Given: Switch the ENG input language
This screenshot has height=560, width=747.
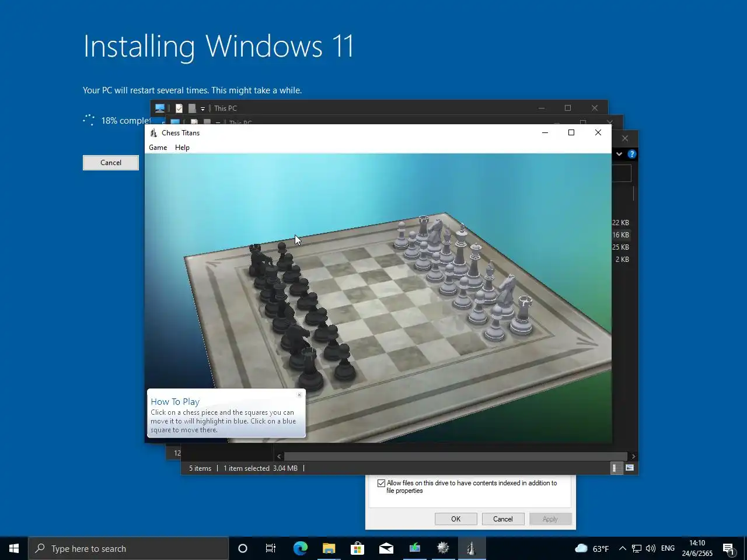Looking at the screenshot, I should click(x=668, y=548).
